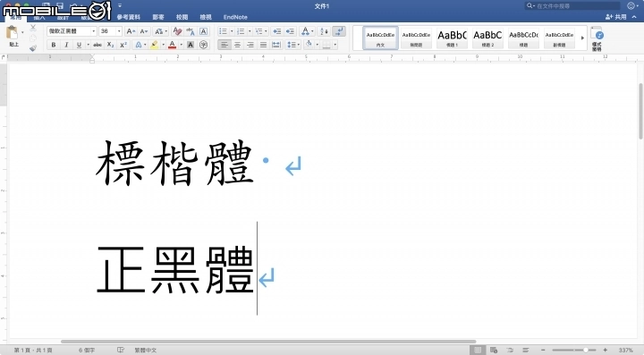
Task: Open the Mailings ribbon tab
Action: point(158,17)
